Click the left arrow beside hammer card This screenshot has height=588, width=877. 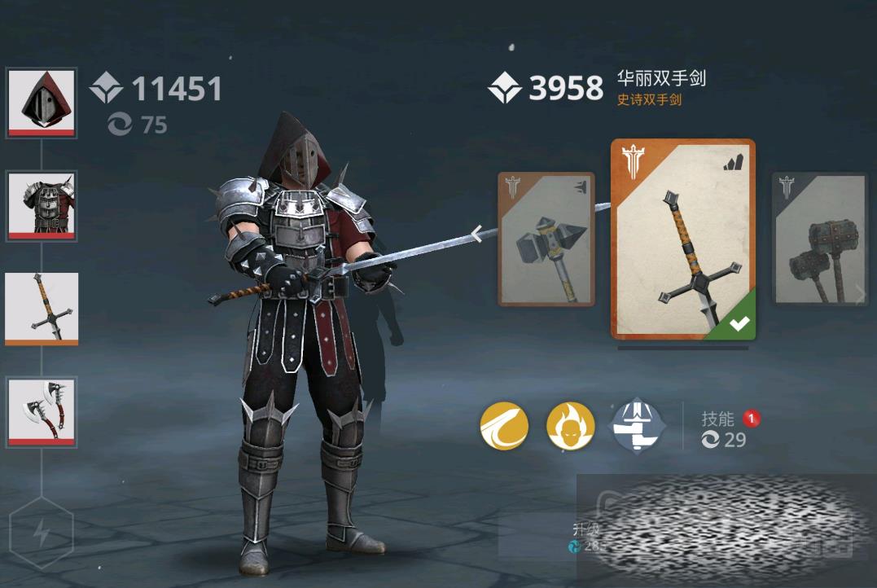pyautogui.click(x=476, y=234)
